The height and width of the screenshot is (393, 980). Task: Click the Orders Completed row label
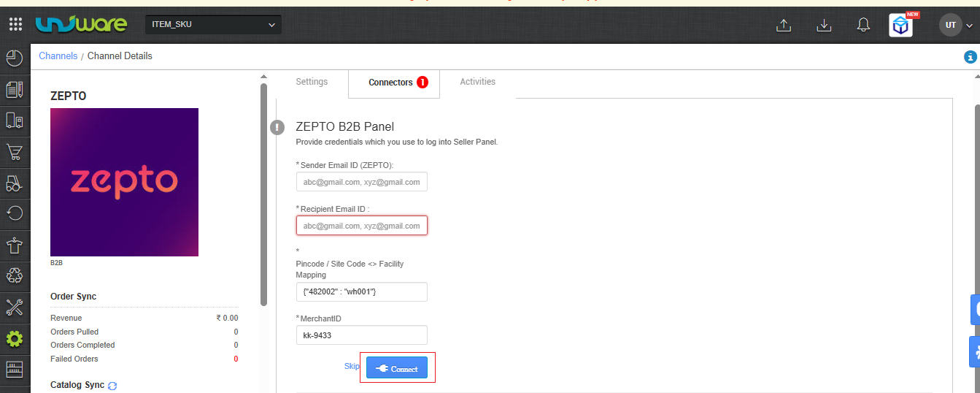(x=82, y=345)
